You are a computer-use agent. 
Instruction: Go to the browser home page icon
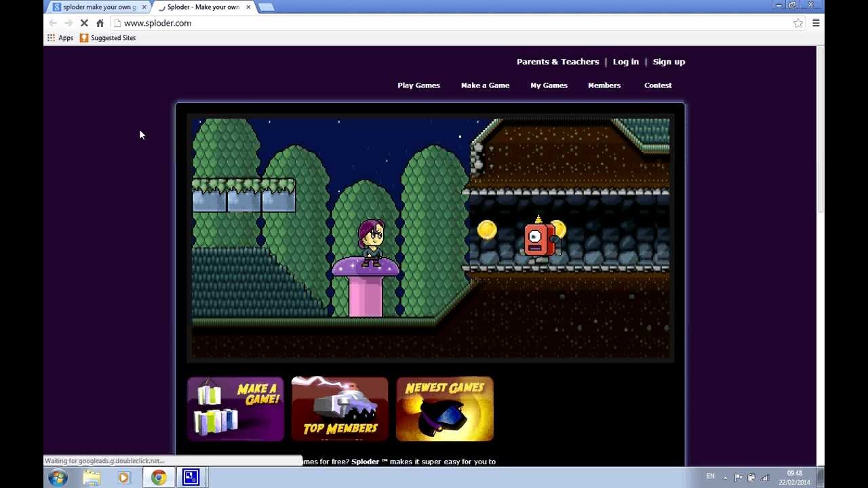click(x=100, y=23)
